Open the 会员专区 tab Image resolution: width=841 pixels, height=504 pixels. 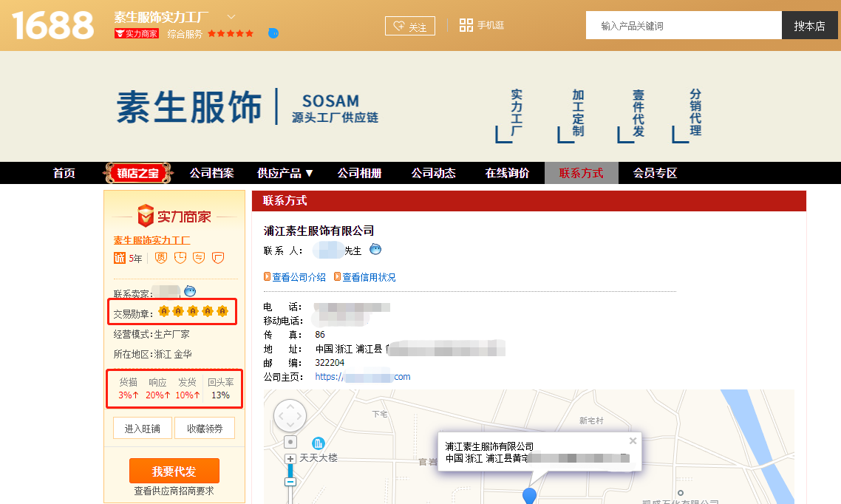pyautogui.click(x=655, y=173)
